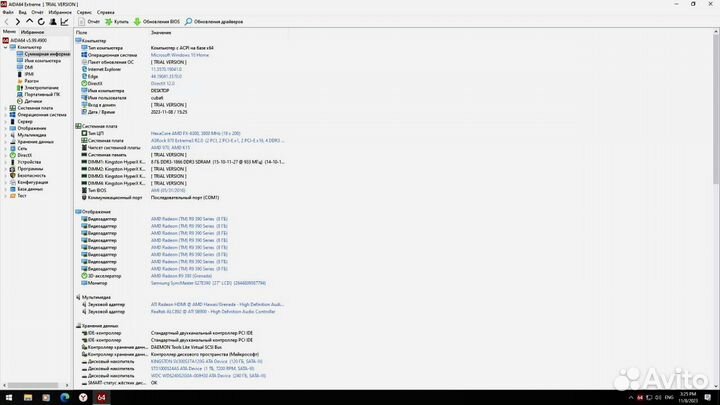Switch to the Избранное sidebar tab

pyautogui.click(x=33, y=32)
